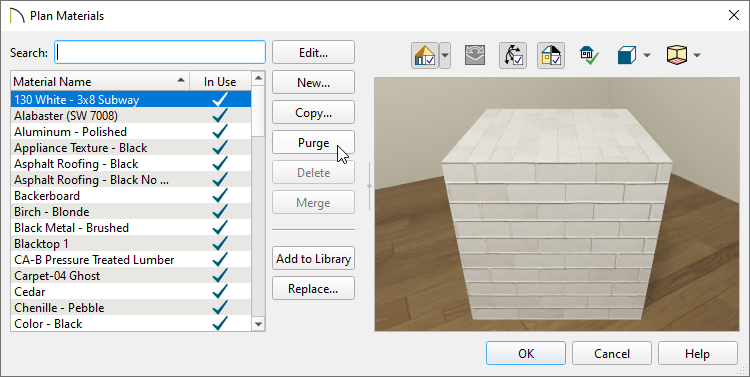This screenshot has height=377, width=750.
Task: Select Backerboard material
Action: [x=131, y=195]
